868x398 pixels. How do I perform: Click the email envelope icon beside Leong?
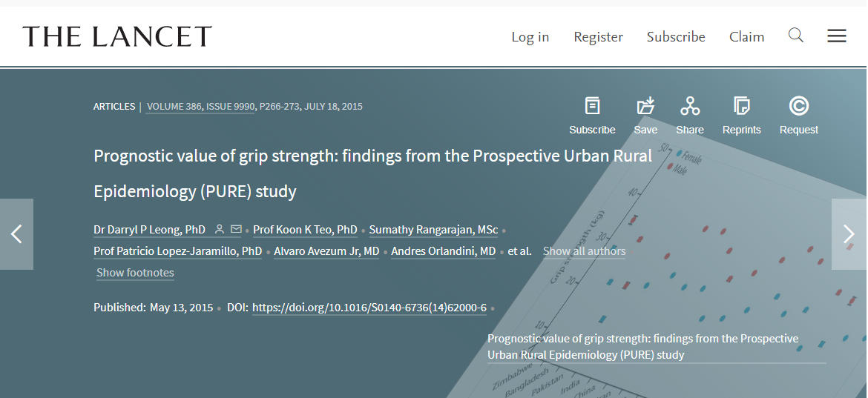click(x=237, y=229)
